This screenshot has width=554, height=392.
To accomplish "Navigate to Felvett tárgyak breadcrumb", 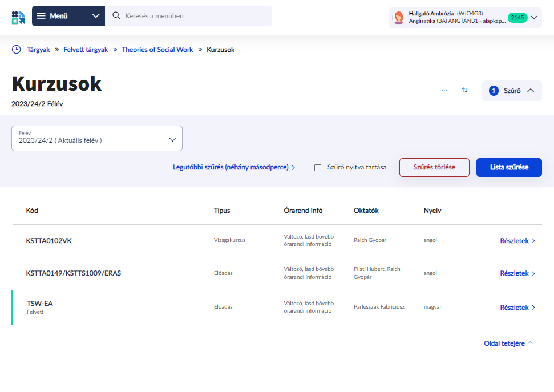I will click(86, 50).
